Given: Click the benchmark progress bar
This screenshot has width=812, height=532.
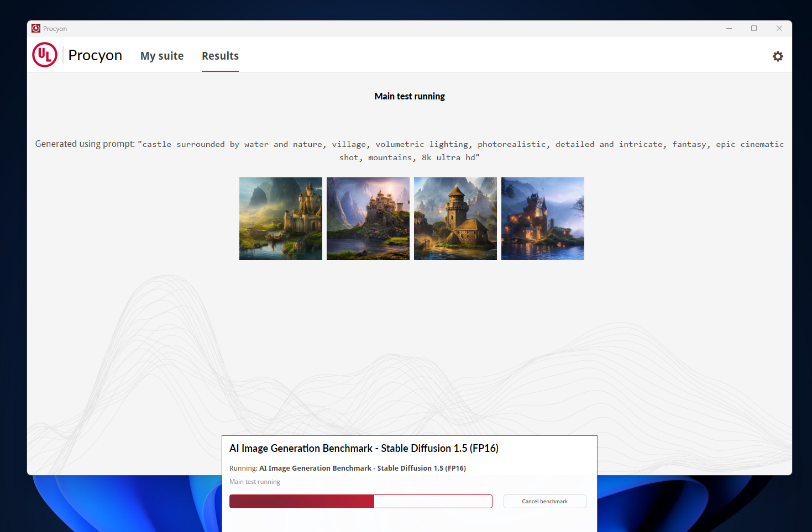Looking at the screenshot, I should tap(361, 501).
